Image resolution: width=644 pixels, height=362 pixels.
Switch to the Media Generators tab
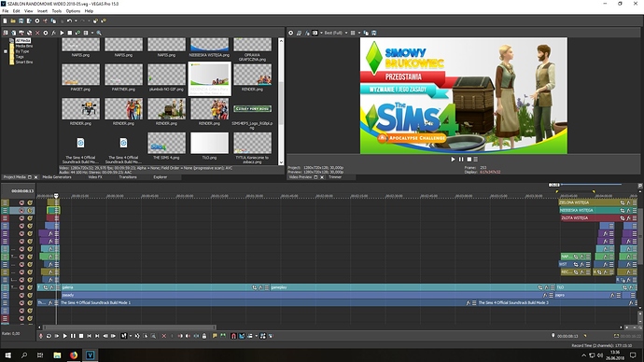click(57, 177)
